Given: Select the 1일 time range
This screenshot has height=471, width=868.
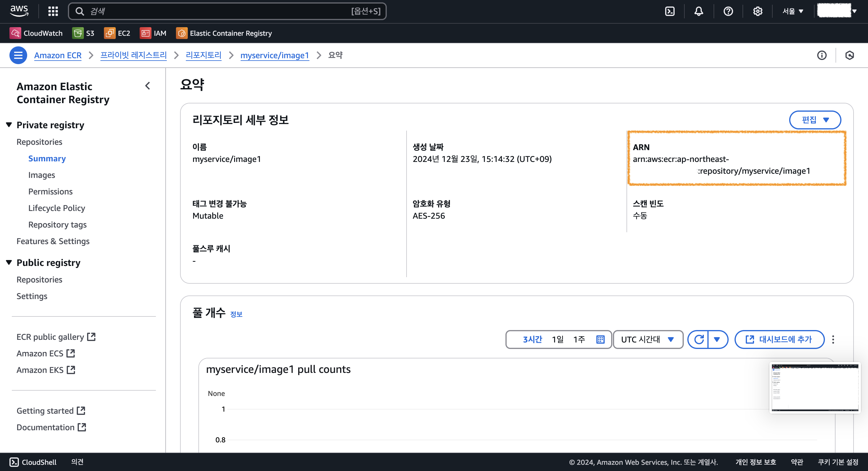Looking at the screenshot, I should [x=558, y=339].
